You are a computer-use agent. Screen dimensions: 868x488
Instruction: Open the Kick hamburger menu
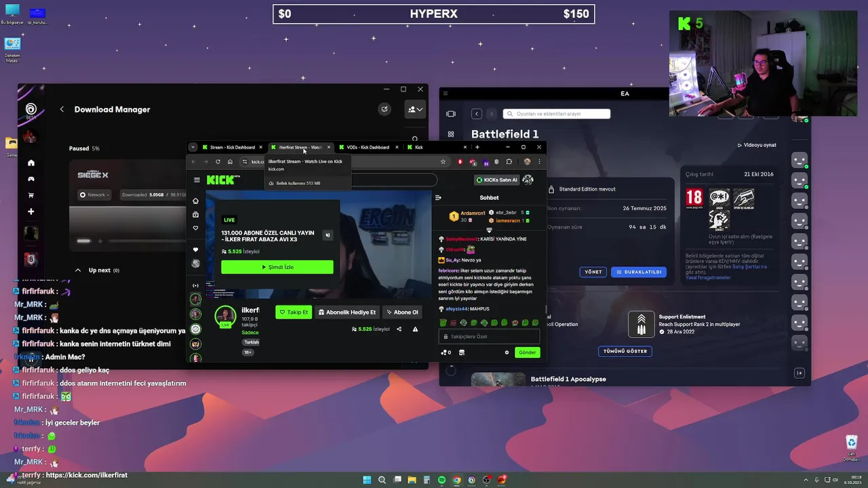(197, 180)
